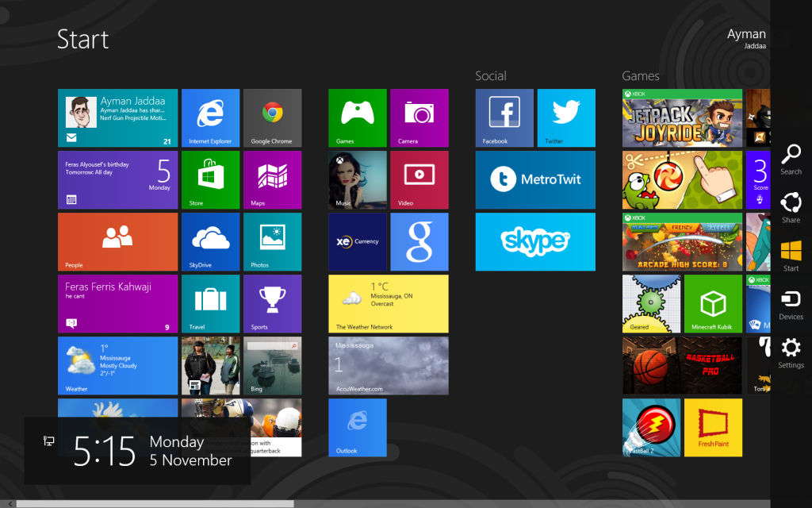Open The Weather Network yellow tile
This screenshot has height=508, width=812.
tap(389, 304)
